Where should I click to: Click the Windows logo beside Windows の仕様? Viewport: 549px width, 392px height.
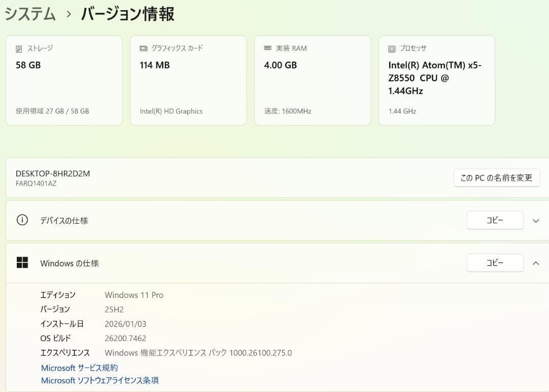click(23, 263)
